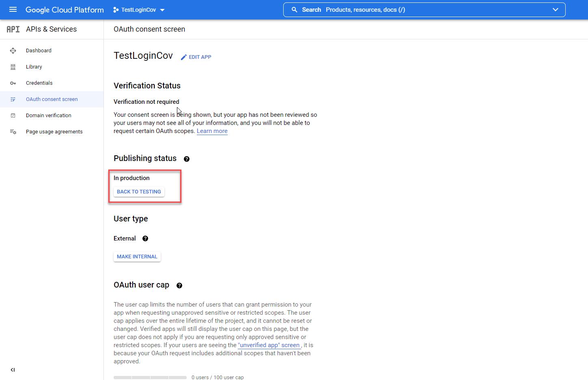Image resolution: width=588 pixels, height=380 pixels.
Task: Click the pencil icon next to EDIT APP
Action: [184, 57]
